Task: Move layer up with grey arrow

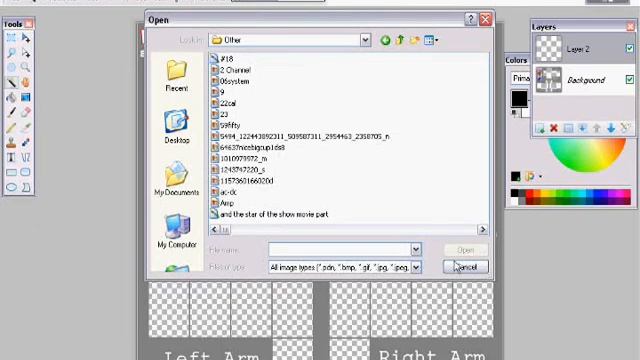Action: (597, 128)
